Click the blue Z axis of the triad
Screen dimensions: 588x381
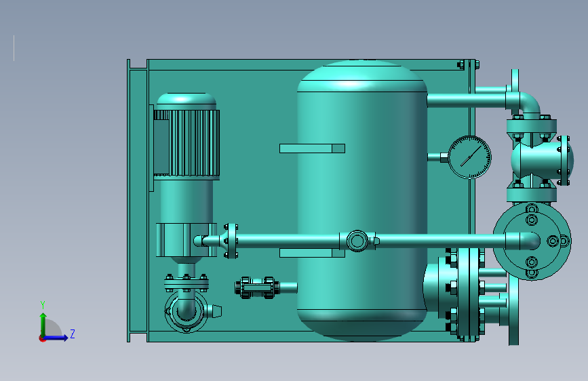(56, 338)
